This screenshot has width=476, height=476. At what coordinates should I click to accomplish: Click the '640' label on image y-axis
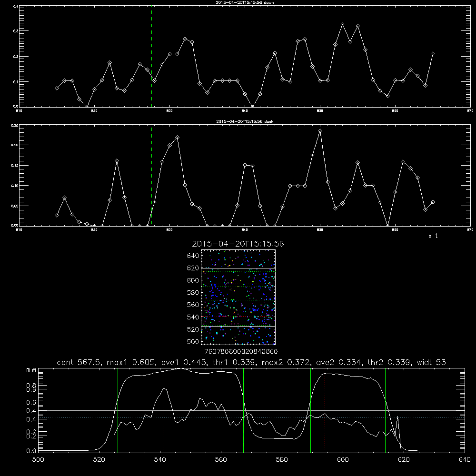pos(193,256)
